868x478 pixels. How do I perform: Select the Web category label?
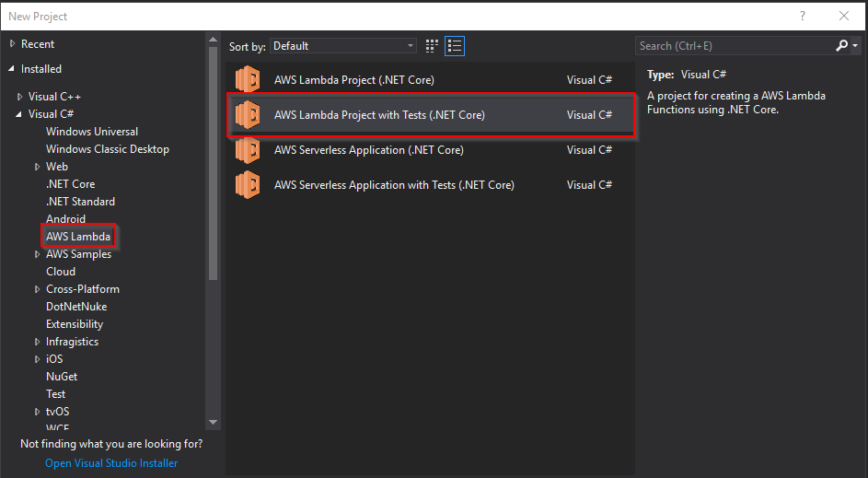[x=57, y=167]
